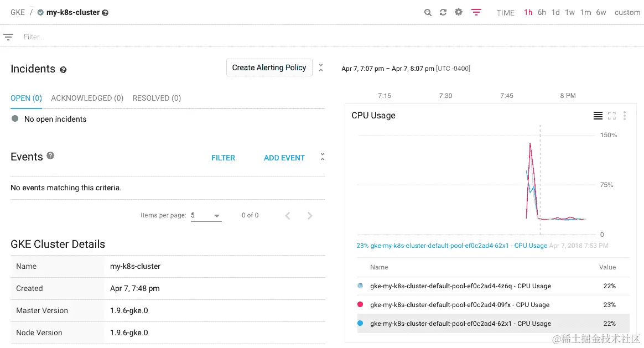Click the 7:15 marker on time axis
The image size is (644, 348).
385,96
